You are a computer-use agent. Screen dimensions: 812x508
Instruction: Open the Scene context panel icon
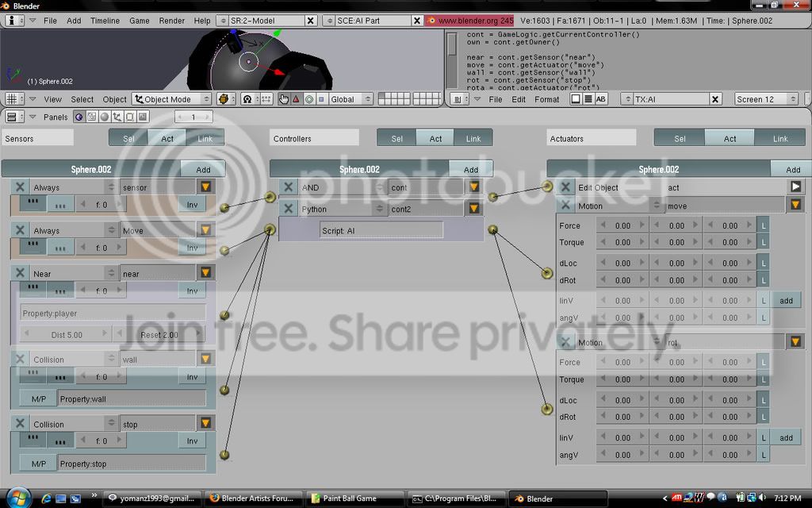(x=143, y=117)
